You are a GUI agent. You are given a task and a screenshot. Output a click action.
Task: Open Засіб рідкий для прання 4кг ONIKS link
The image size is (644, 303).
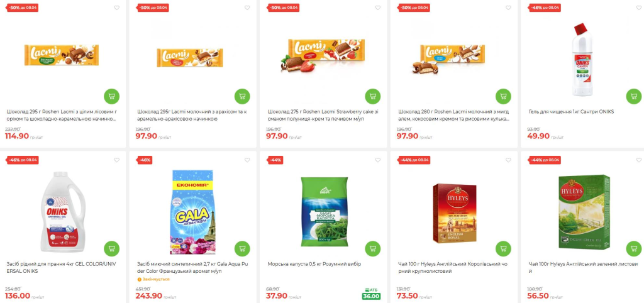(61, 268)
